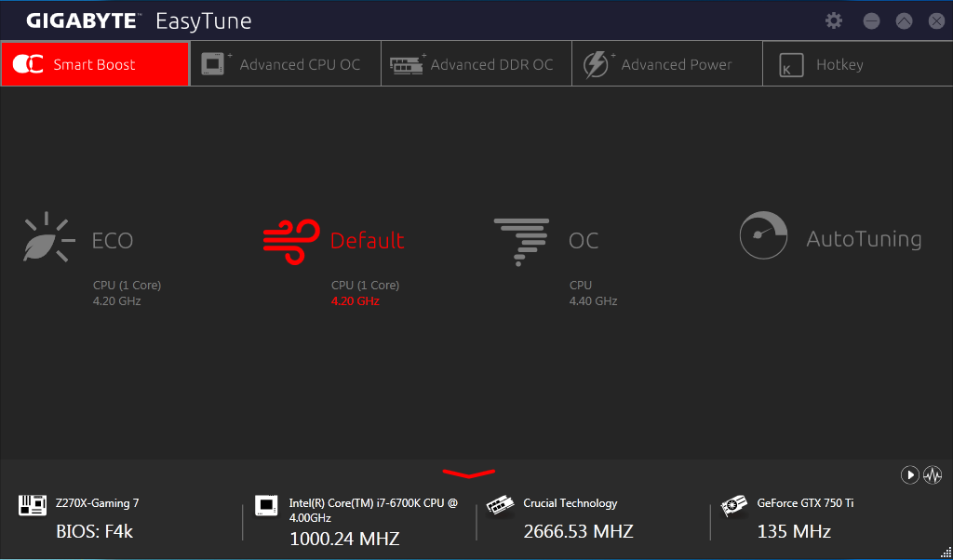953x560 pixels.
Task: Click the Z270X-Gaming 7 text
Action: tap(97, 503)
